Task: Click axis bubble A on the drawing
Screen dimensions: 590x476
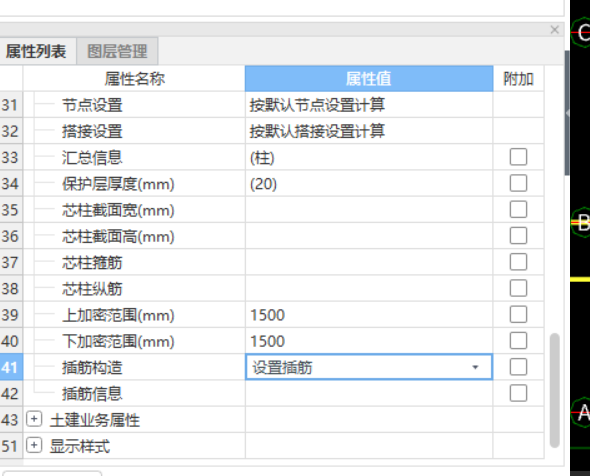Action: [581, 412]
